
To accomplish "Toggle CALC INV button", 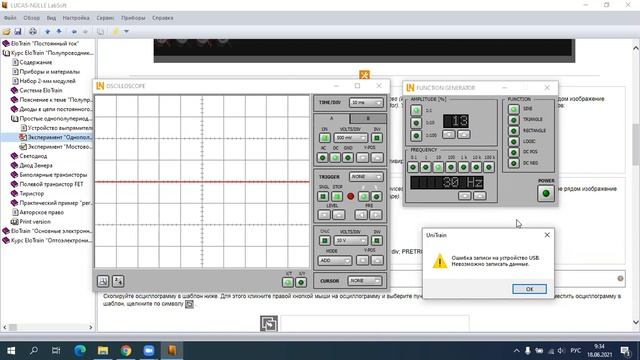I will pyautogui.click(x=377, y=241).
